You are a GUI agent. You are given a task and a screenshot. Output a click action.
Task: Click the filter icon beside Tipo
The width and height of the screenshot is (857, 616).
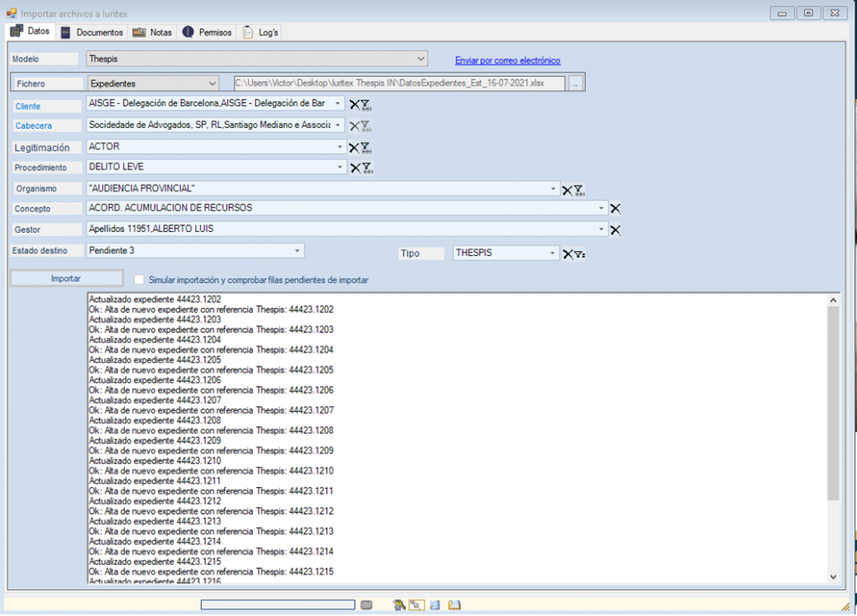click(579, 254)
